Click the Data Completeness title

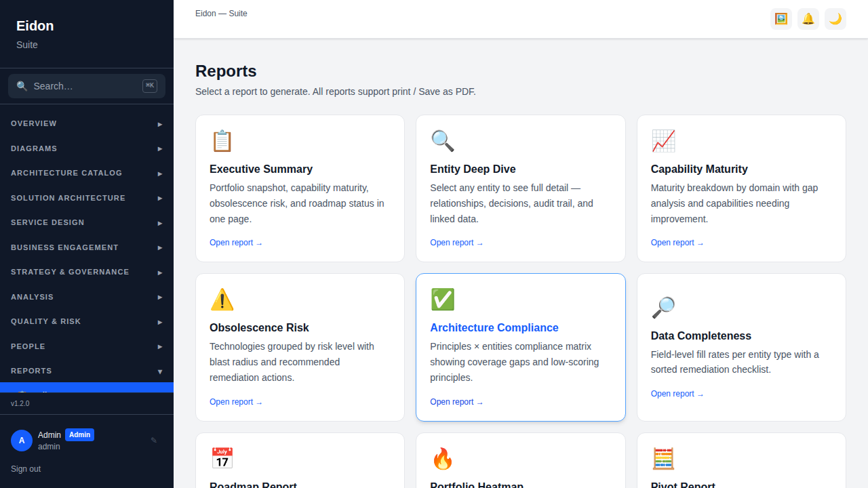[701, 335]
